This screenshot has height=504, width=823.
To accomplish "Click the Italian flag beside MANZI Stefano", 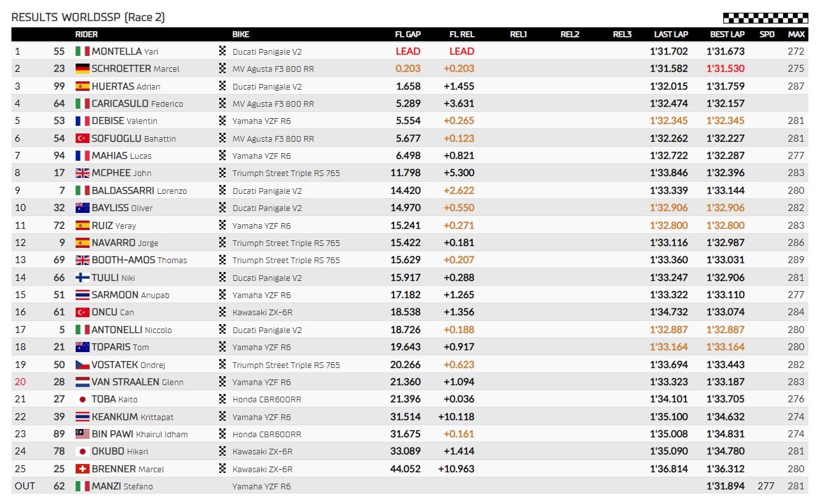I will pyautogui.click(x=82, y=486).
